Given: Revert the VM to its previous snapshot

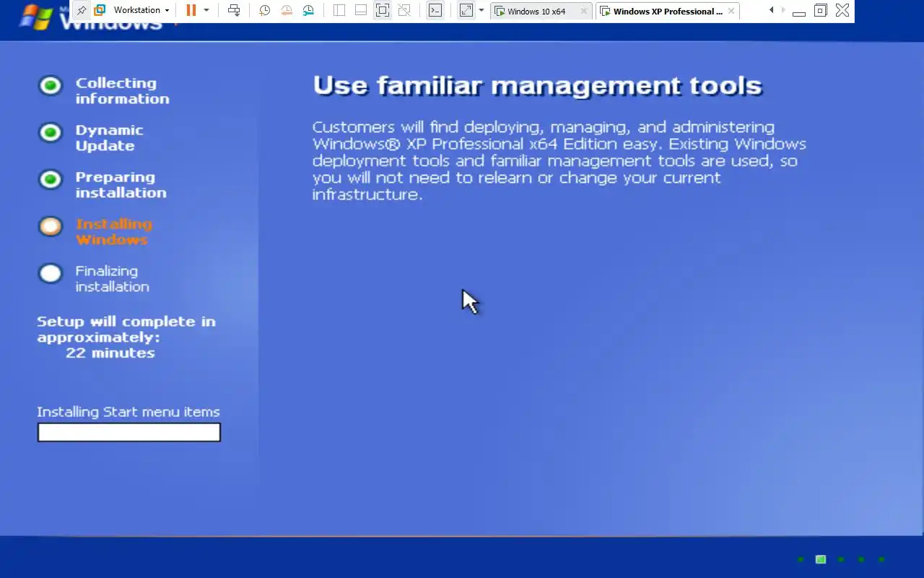Looking at the screenshot, I should coord(287,10).
